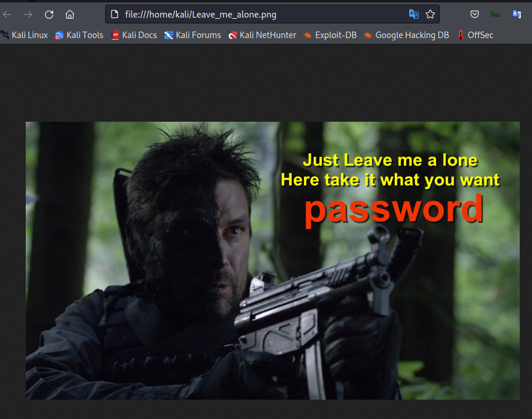Click the page info icon in address bar

pos(115,15)
